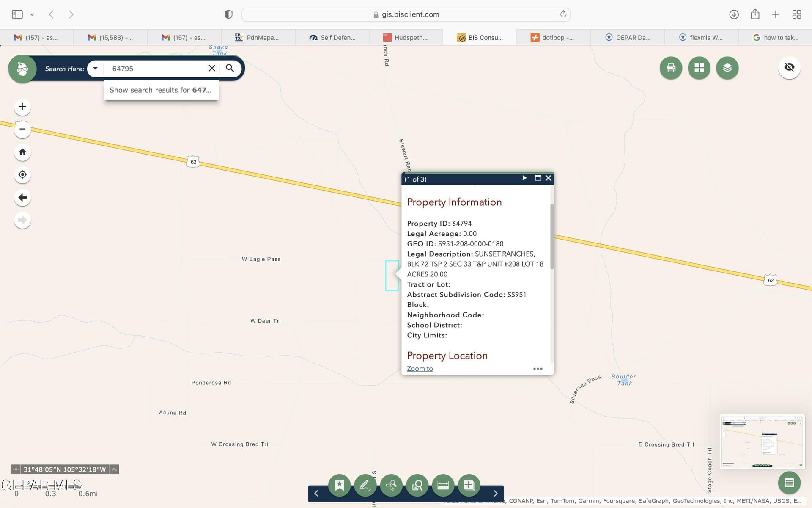
Task: Expand the search source dropdown arrow
Action: (96, 68)
